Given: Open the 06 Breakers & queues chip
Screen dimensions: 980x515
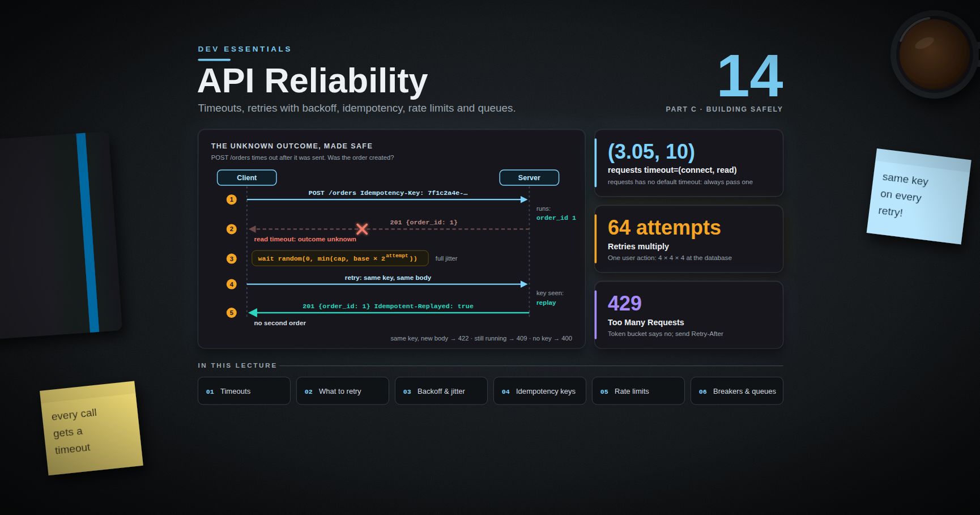Looking at the screenshot, I should pos(737,391).
